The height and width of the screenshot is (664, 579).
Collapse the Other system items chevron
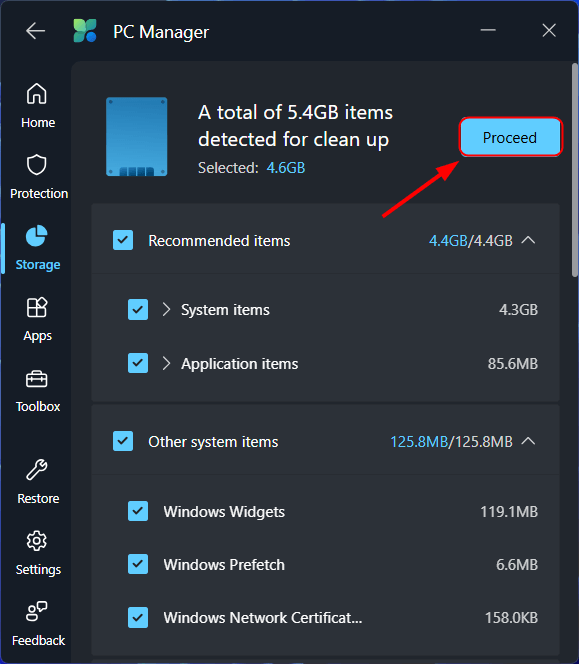coord(528,441)
